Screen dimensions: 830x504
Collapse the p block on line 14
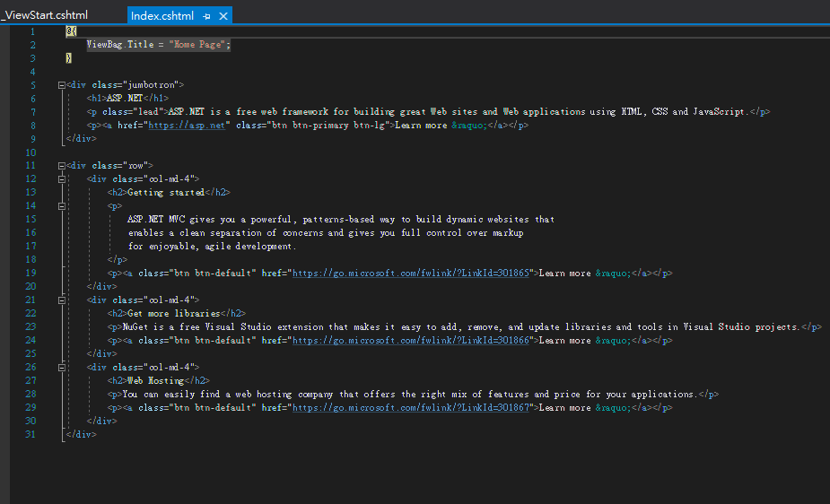coord(61,206)
